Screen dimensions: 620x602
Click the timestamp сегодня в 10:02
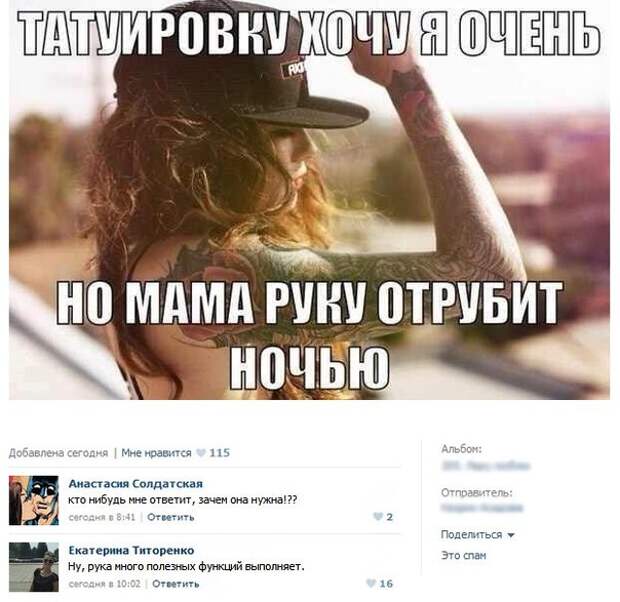pyautogui.click(x=104, y=583)
